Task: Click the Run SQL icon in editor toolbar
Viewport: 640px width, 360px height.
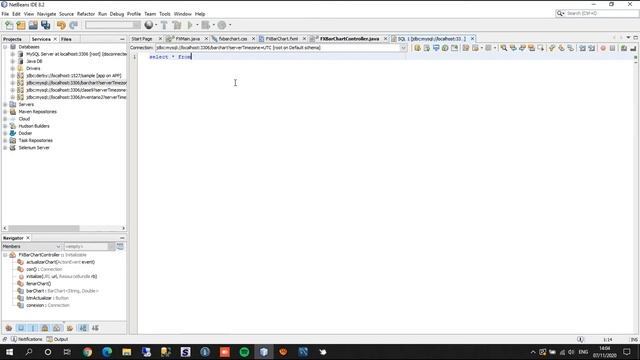Action: [x=417, y=48]
